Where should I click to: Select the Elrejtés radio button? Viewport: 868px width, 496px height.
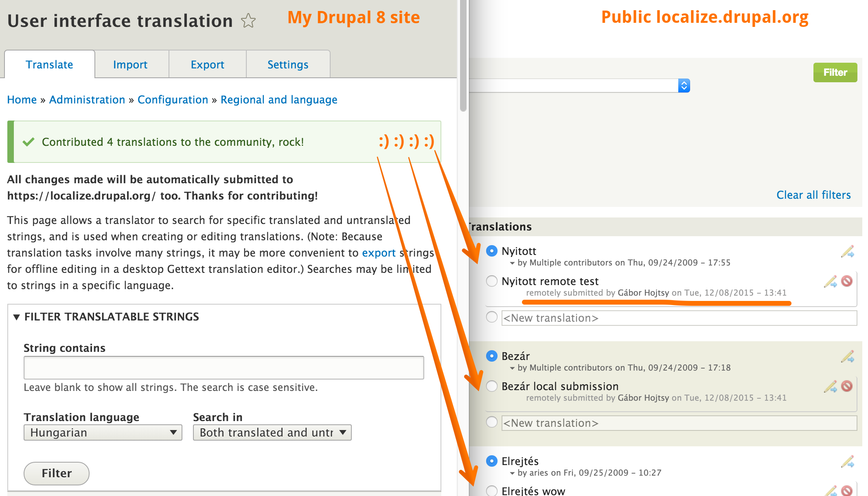click(x=492, y=461)
